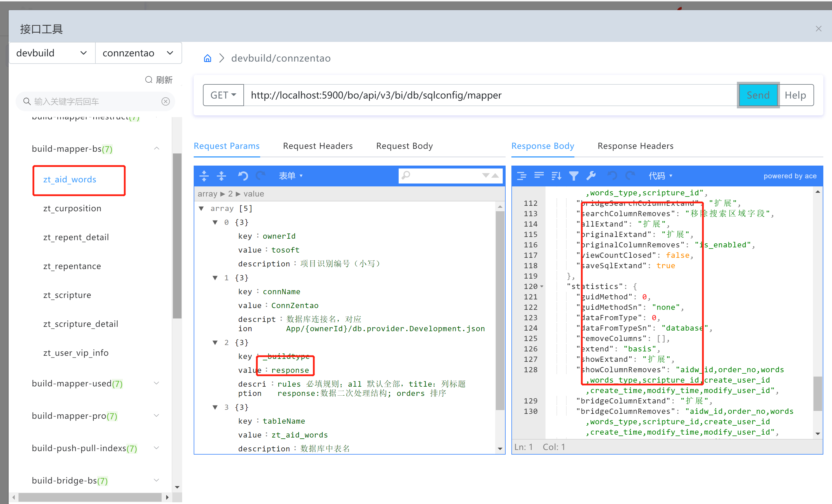Select zt_repentance in the sidebar

tap(72, 266)
